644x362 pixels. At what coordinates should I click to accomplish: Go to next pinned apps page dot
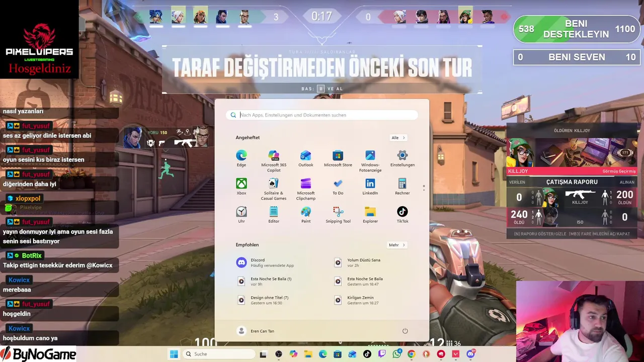click(x=424, y=190)
